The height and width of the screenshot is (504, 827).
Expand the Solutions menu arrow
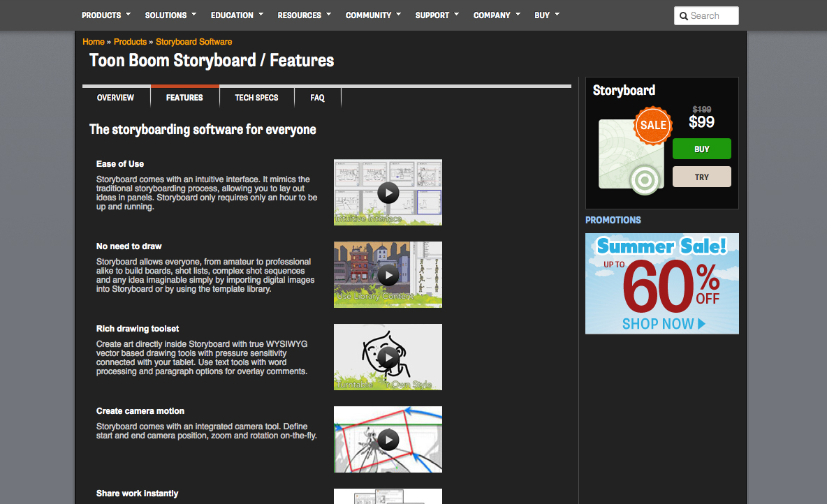click(193, 14)
